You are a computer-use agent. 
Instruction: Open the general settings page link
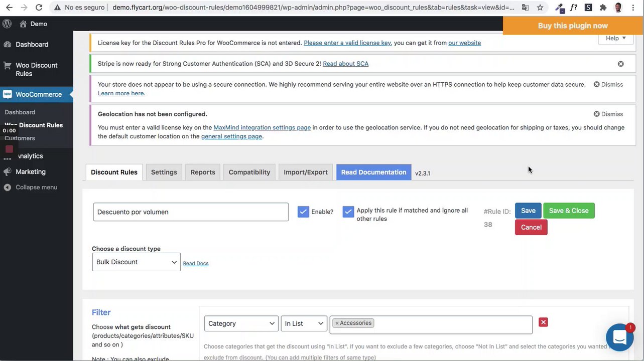pos(232,136)
